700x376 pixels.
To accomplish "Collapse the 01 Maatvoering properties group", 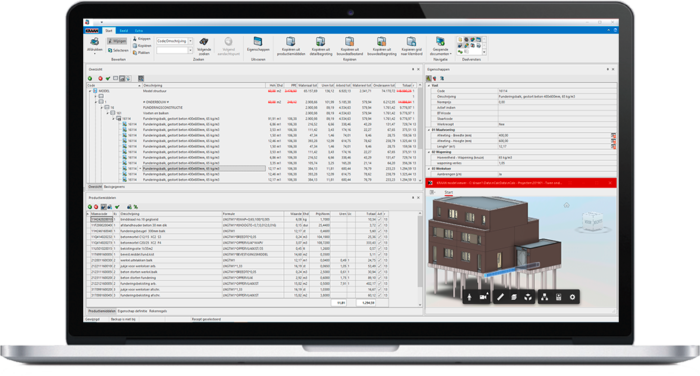I will point(429,130).
